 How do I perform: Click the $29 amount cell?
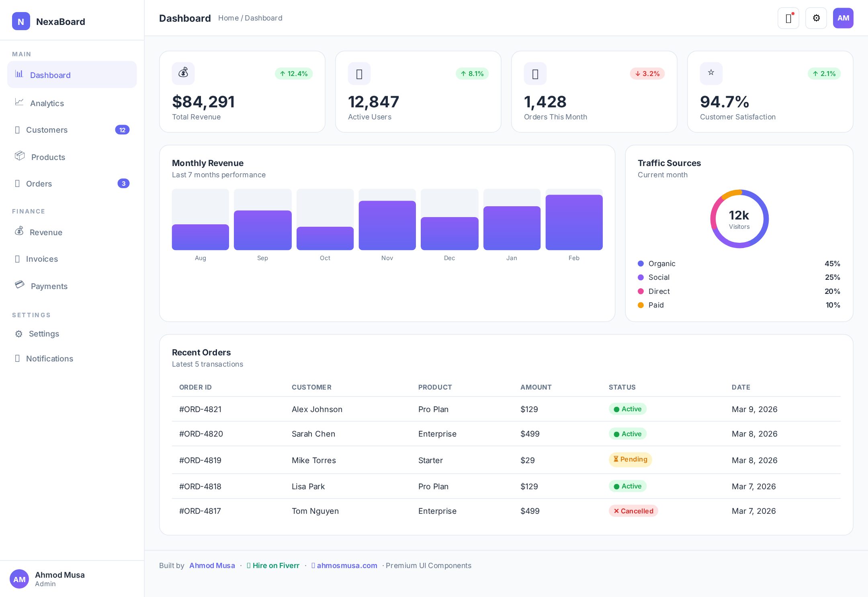(528, 460)
